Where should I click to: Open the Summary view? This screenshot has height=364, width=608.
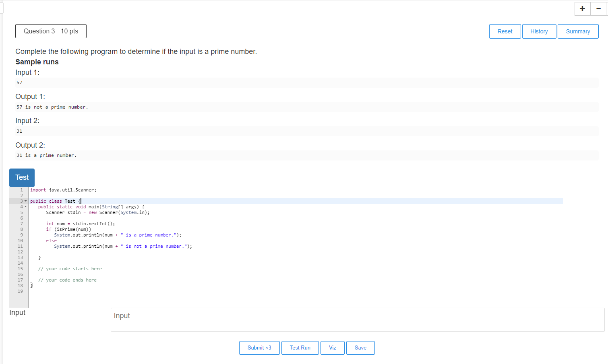click(578, 31)
